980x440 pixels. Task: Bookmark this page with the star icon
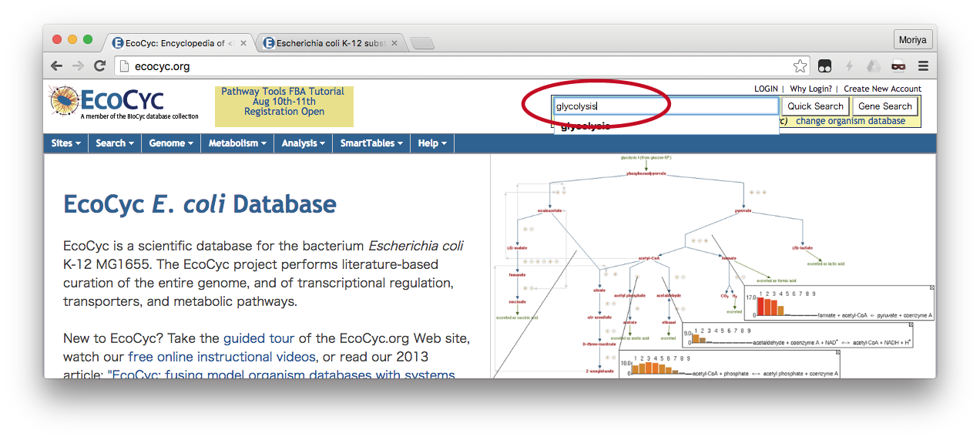point(800,66)
